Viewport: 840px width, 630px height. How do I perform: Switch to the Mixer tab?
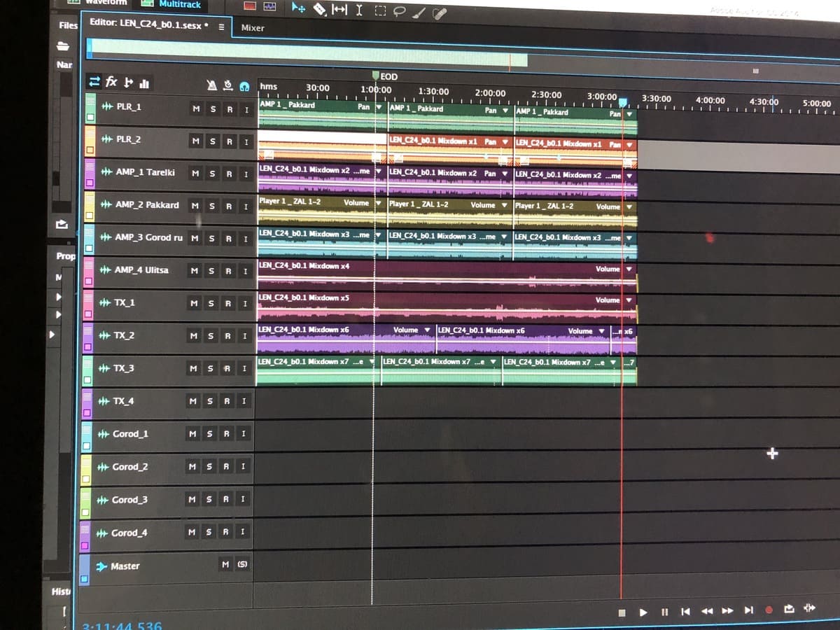[x=252, y=28]
